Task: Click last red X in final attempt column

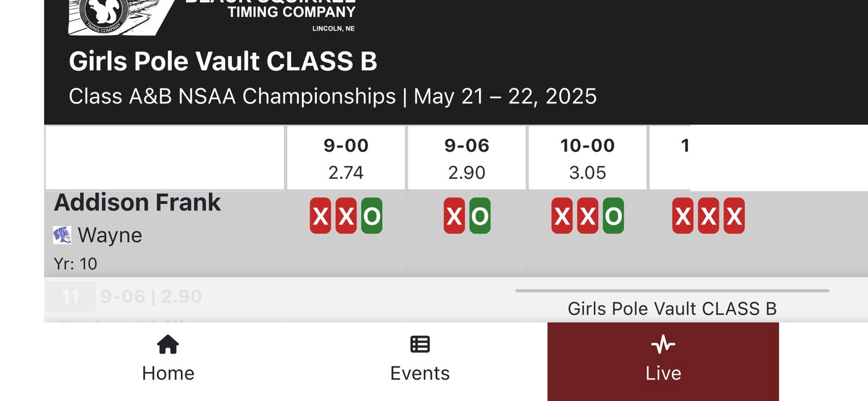Action: (734, 216)
